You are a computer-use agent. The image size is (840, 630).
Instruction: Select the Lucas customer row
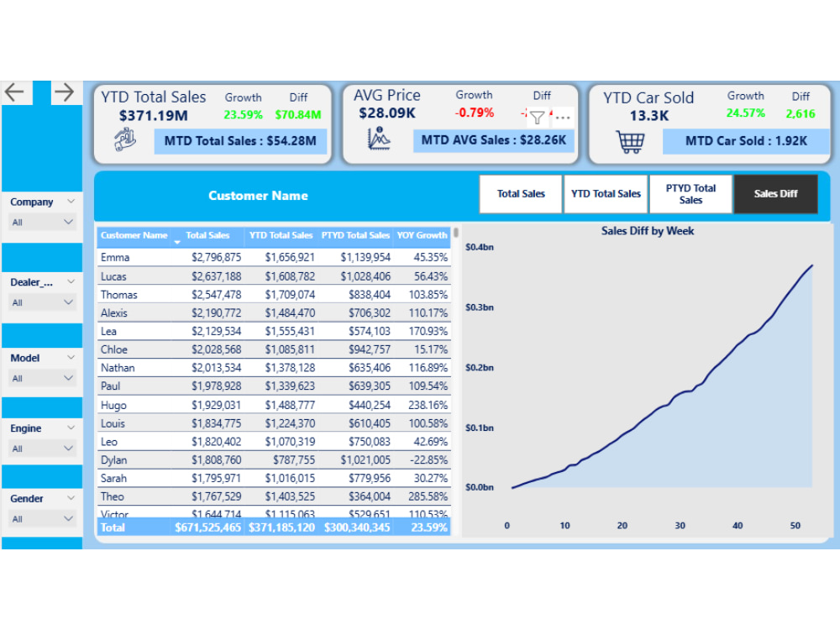274,276
